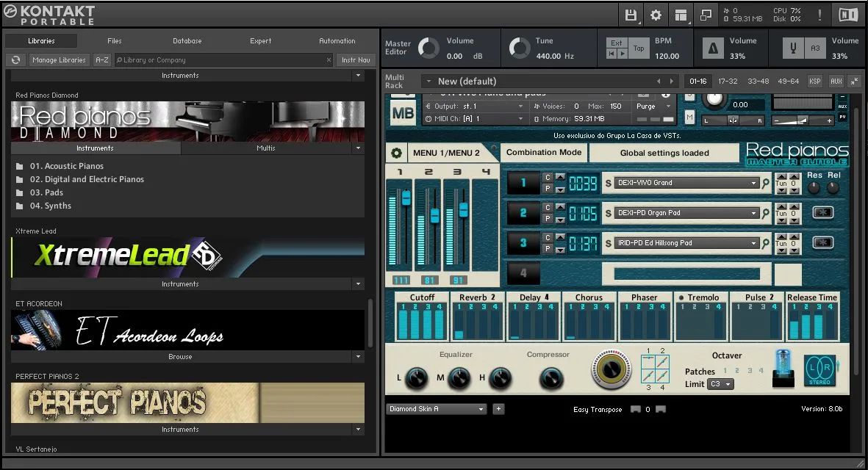
Task: Click the metronome icon
Action: pos(713,48)
